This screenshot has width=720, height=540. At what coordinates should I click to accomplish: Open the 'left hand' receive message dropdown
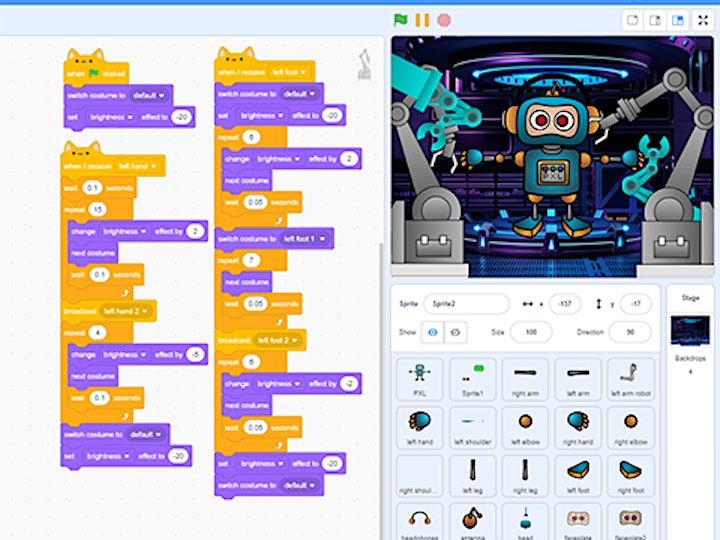pyautogui.click(x=137, y=166)
